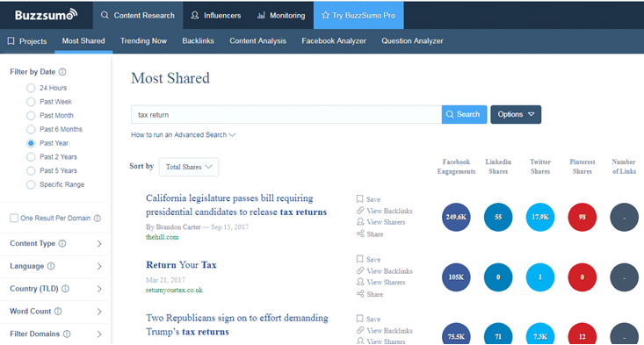Select the Past 2 Years date filter
The image size is (644, 345).
tap(31, 157)
